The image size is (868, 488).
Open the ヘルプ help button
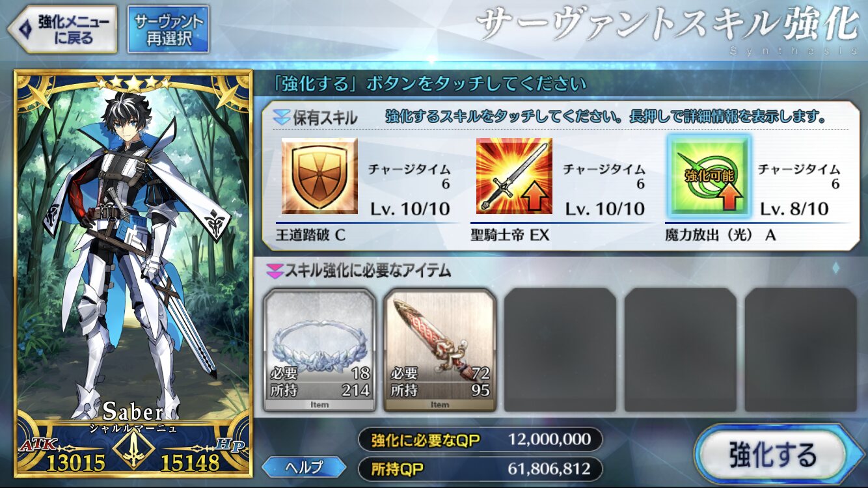tap(305, 467)
